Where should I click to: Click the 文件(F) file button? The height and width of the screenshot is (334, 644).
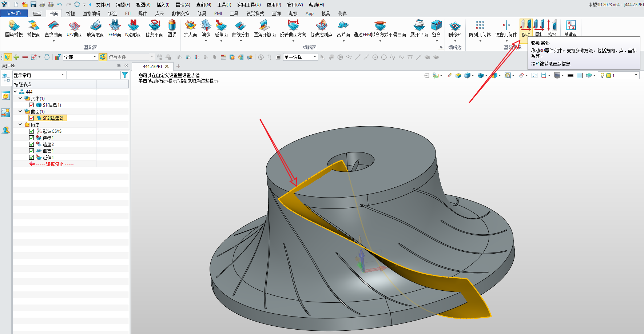click(x=14, y=13)
